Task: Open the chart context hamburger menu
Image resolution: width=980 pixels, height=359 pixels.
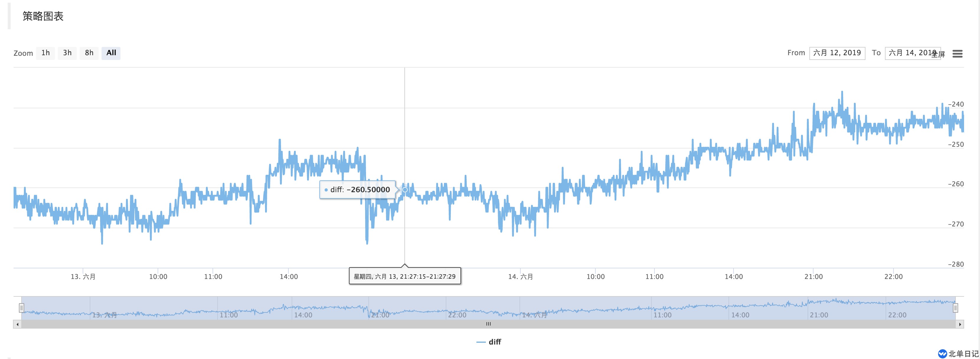Action: [957, 54]
